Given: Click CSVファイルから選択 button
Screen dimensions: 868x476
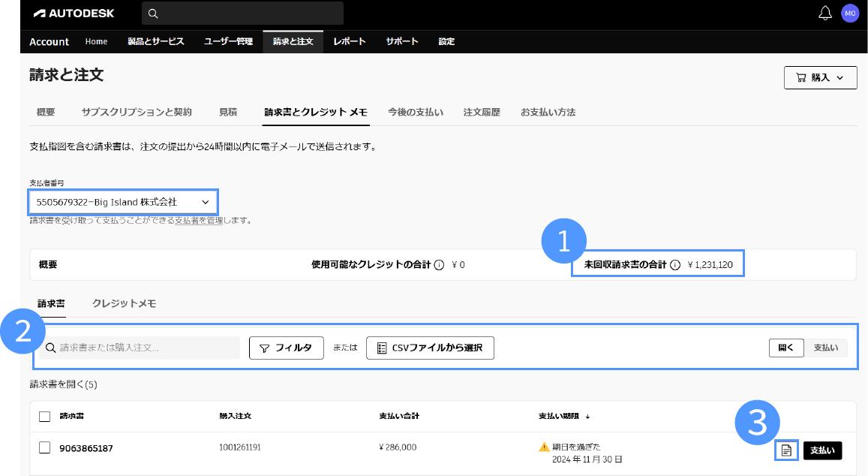Looking at the screenshot, I should (x=430, y=348).
